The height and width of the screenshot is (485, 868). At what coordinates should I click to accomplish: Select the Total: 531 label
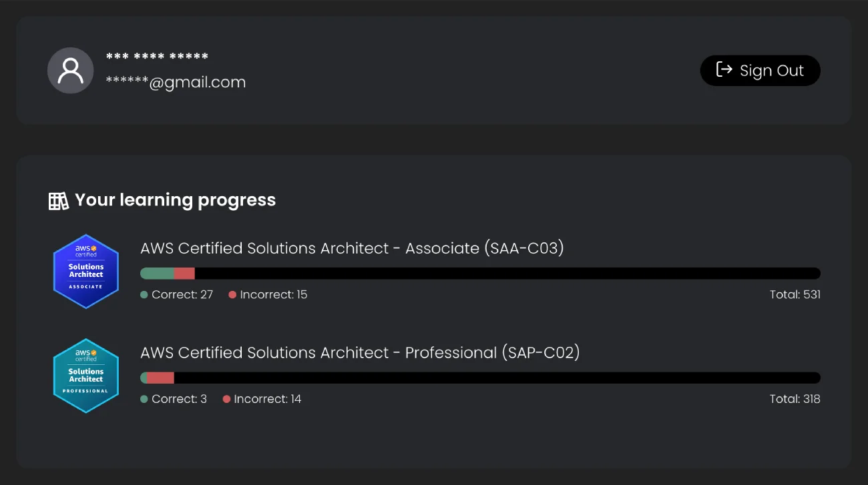pyautogui.click(x=795, y=295)
